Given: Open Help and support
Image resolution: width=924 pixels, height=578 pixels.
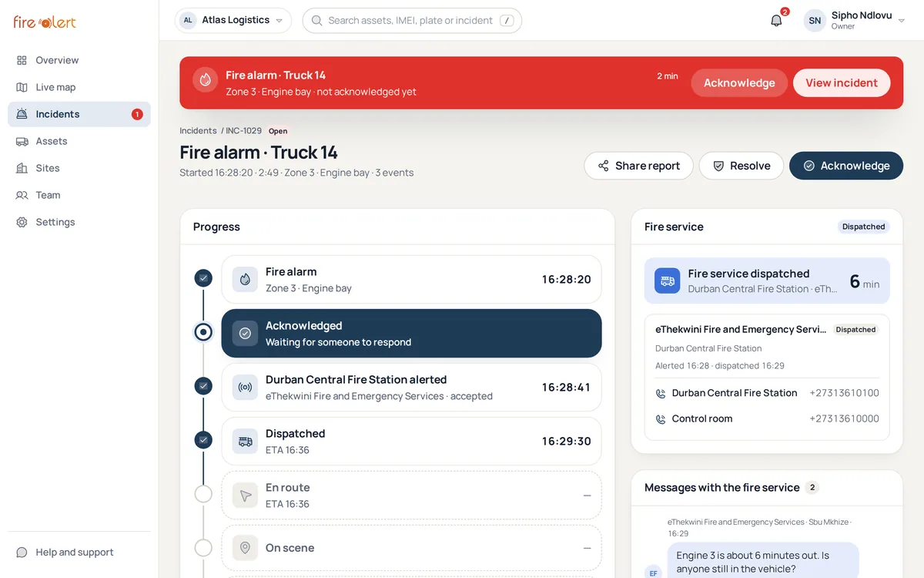Looking at the screenshot, I should pos(79,553).
